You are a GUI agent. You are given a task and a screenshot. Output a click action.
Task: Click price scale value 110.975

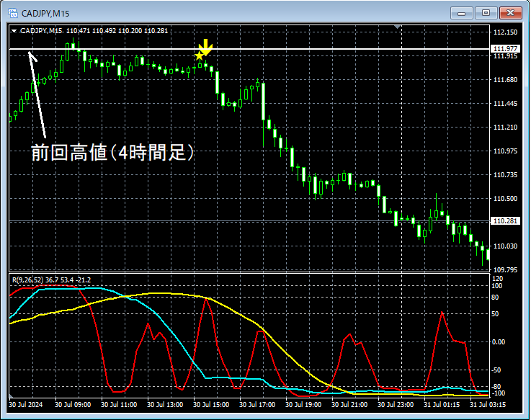pyautogui.click(x=505, y=151)
